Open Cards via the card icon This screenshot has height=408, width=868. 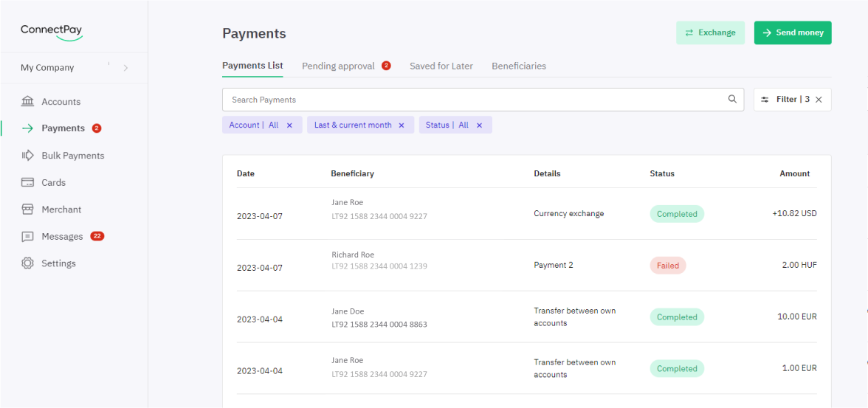pos(28,182)
